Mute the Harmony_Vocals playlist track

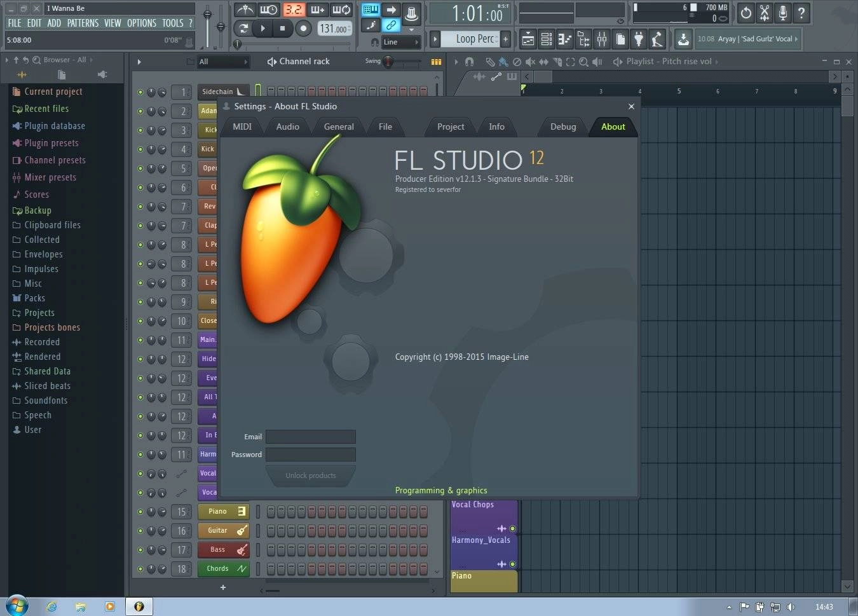[x=512, y=564]
